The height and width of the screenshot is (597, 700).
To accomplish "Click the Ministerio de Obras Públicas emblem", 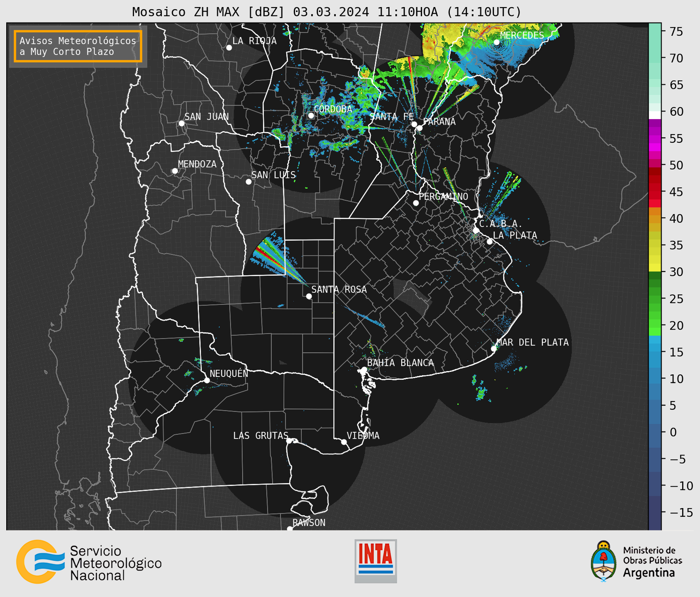I will click(x=604, y=561).
